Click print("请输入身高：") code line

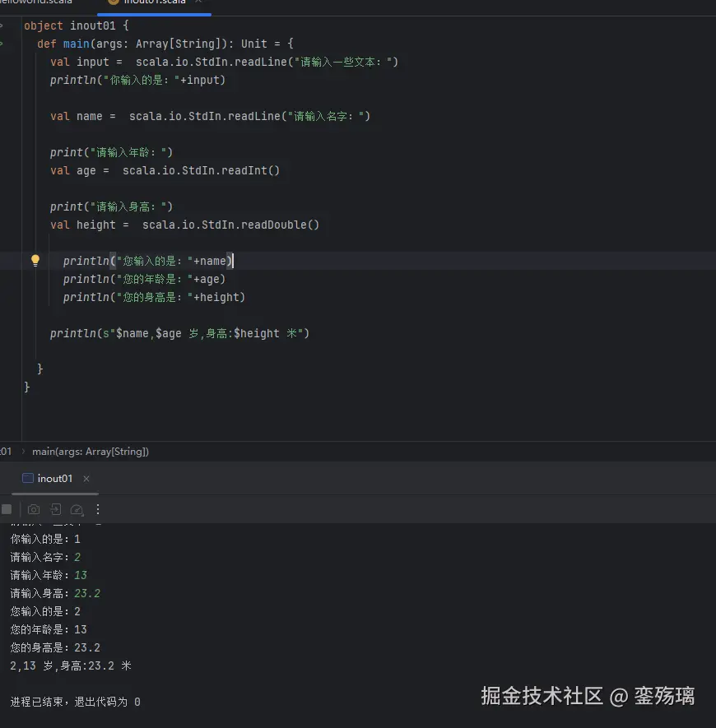click(x=111, y=206)
